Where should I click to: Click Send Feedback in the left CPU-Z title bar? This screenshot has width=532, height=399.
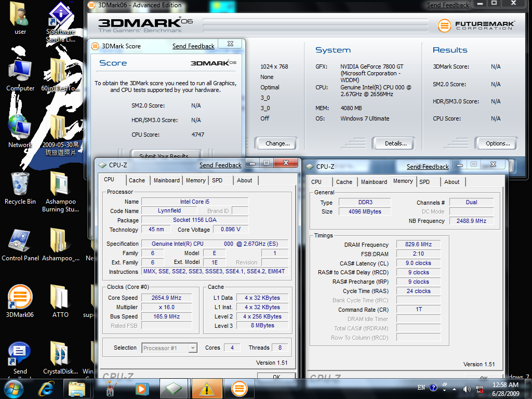tap(220, 165)
